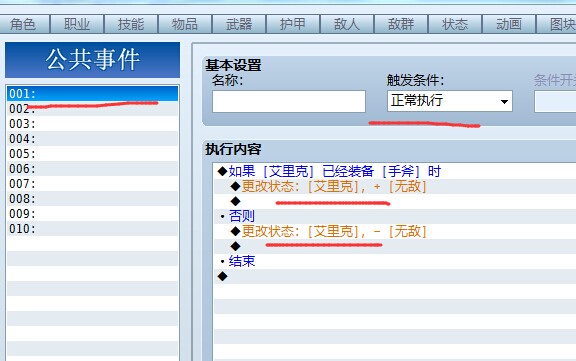Select the 技能 tab
The height and width of the screenshot is (361, 576).
[131, 24]
